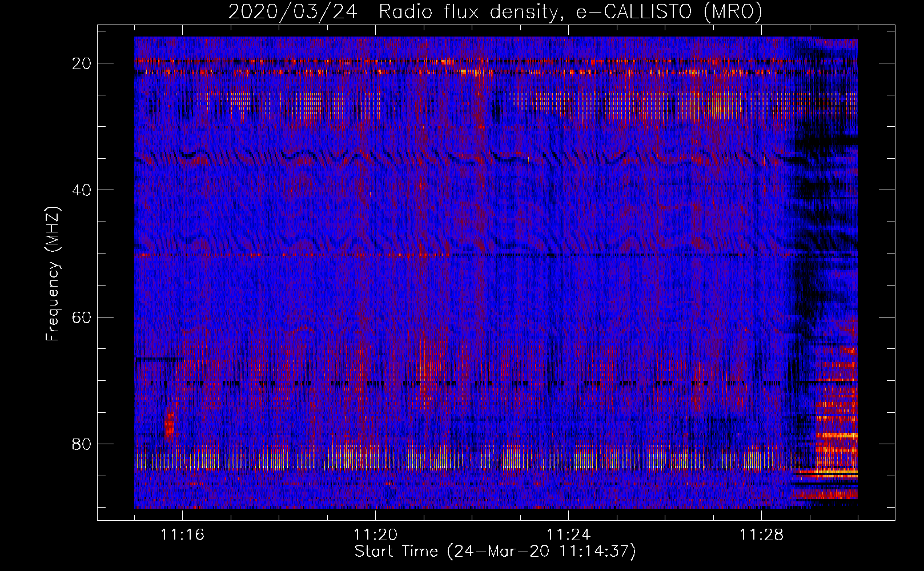This screenshot has height=571, width=924.
Task: Click the '20' frequency tick label
Action: click(82, 63)
